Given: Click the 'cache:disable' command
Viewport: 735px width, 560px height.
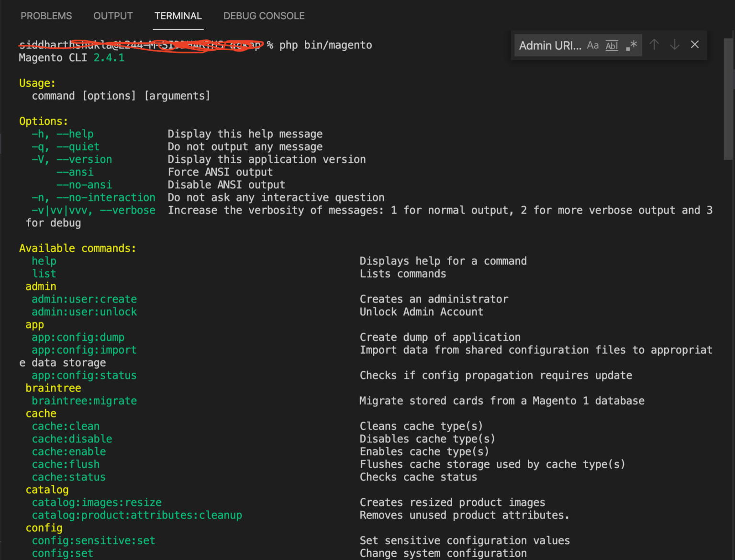Looking at the screenshot, I should 72,439.
